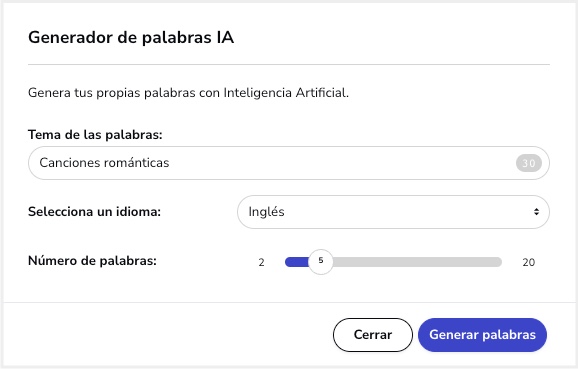
Task: Click the gray unfilled part of word count slider
Action: tap(417, 262)
